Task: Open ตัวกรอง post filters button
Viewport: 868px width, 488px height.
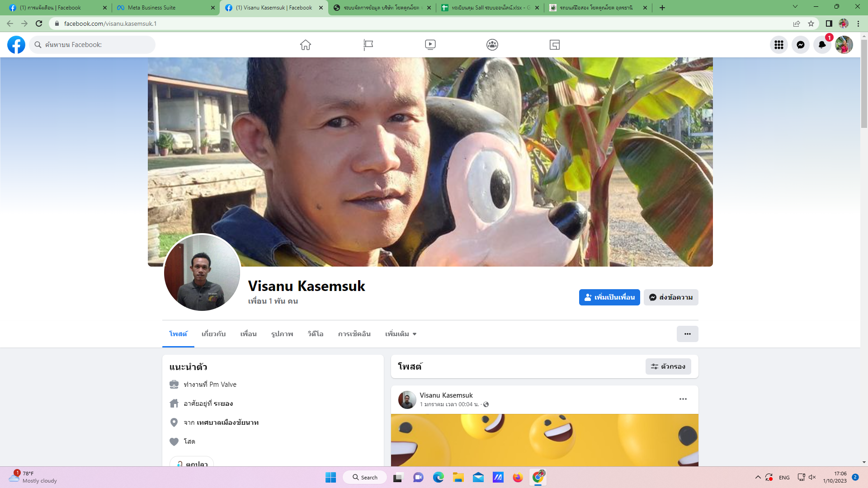Action: pos(668,366)
